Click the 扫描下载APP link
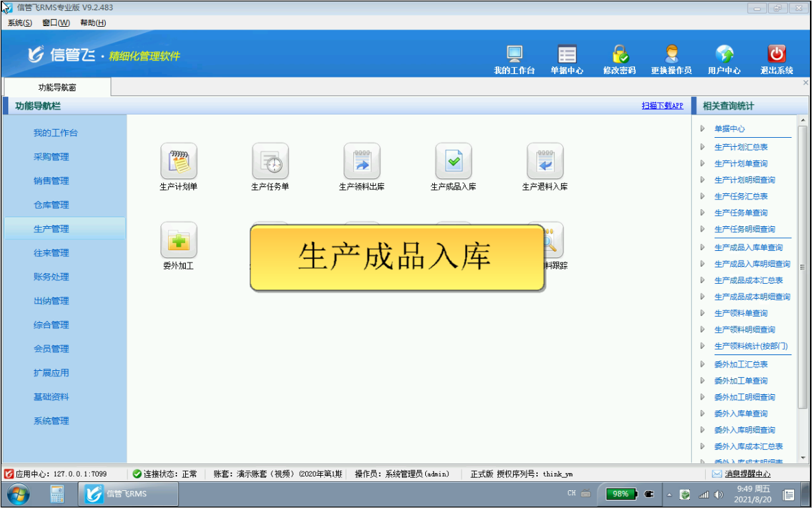Image resolution: width=812 pixels, height=508 pixels. 662,106
